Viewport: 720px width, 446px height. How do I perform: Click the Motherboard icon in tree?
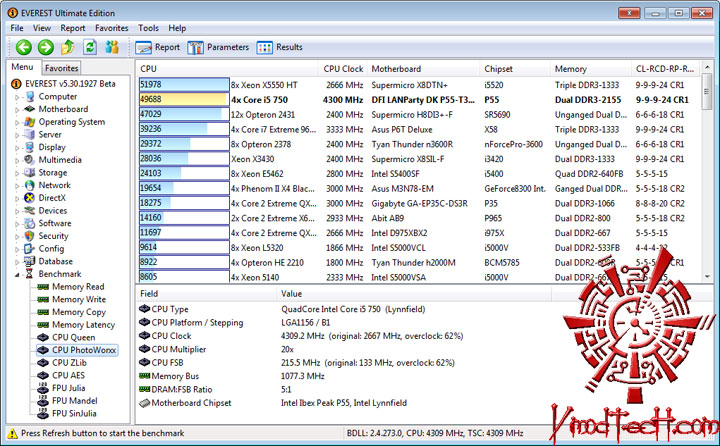(29, 109)
